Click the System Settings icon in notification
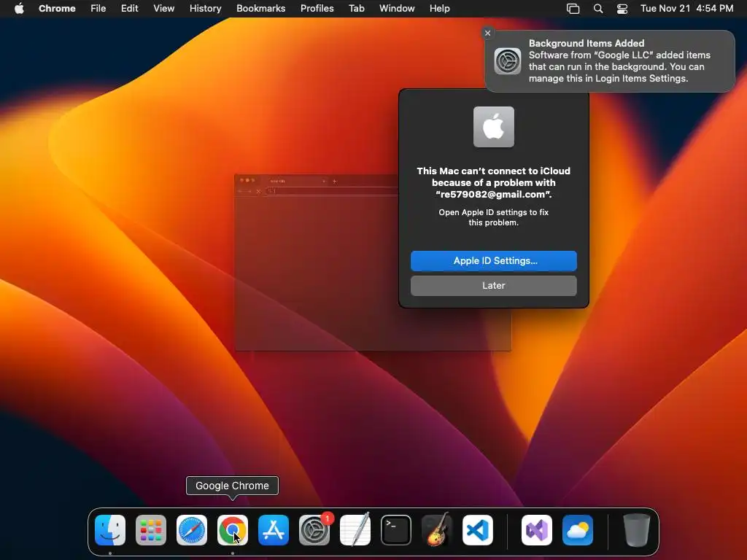The height and width of the screenshot is (560, 747). [x=508, y=61]
